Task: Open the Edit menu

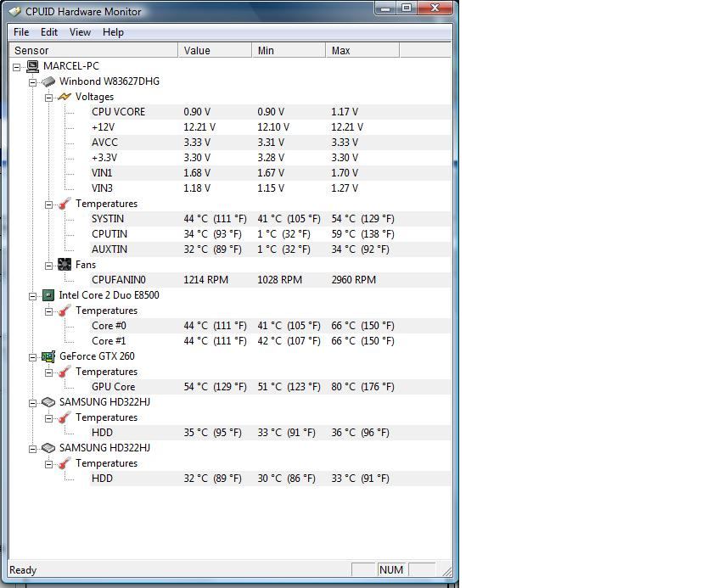Action: 49,32
